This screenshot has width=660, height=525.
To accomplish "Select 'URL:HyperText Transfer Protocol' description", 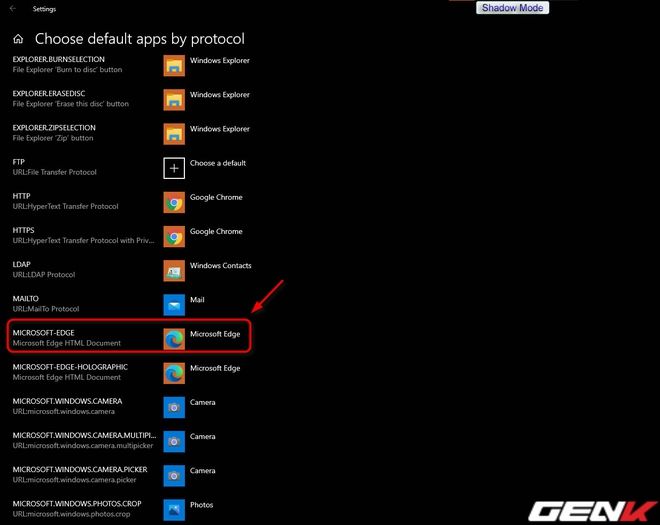I will click(x=65, y=206).
